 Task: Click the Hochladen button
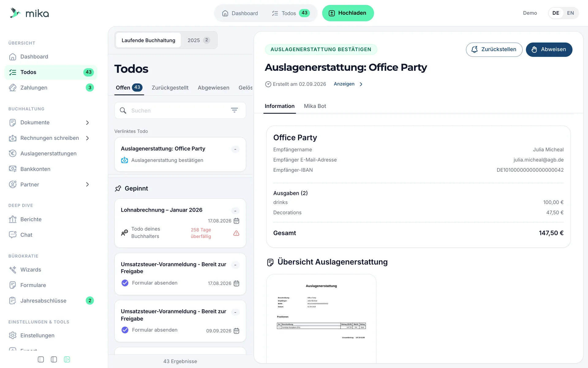click(x=348, y=13)
